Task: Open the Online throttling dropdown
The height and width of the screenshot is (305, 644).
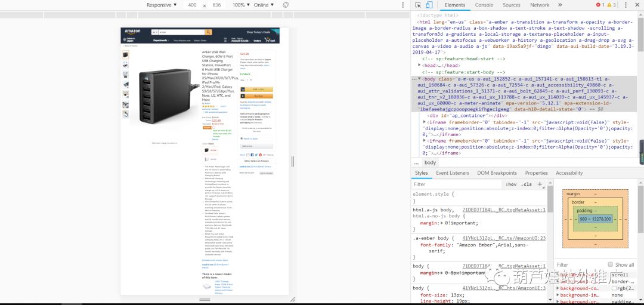Action: (264, 5)
